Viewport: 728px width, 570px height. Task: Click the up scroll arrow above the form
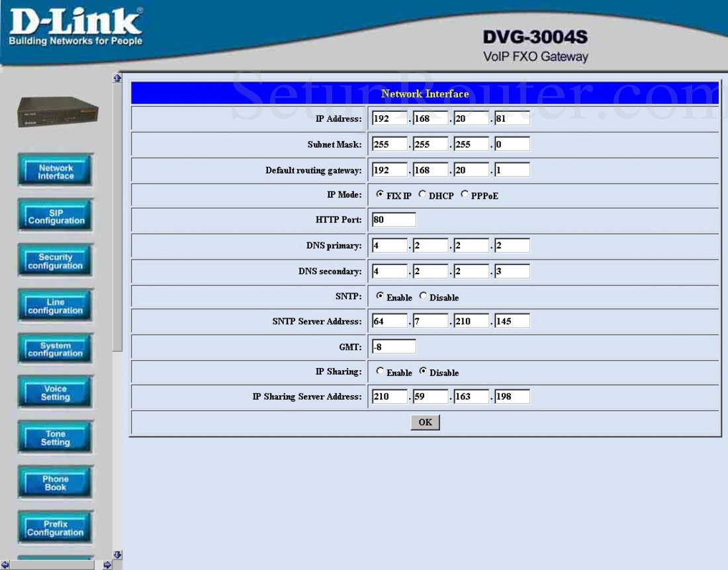click(117, 77)
